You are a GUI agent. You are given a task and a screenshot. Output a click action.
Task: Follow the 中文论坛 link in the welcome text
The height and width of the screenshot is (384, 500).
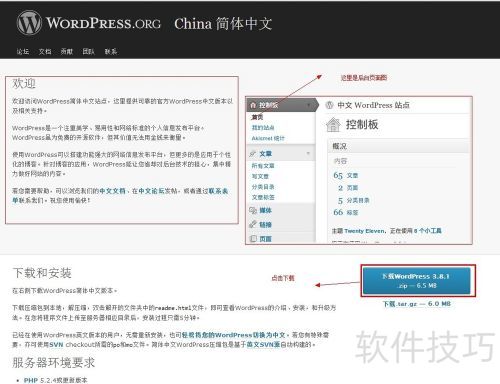coord(151,191)
